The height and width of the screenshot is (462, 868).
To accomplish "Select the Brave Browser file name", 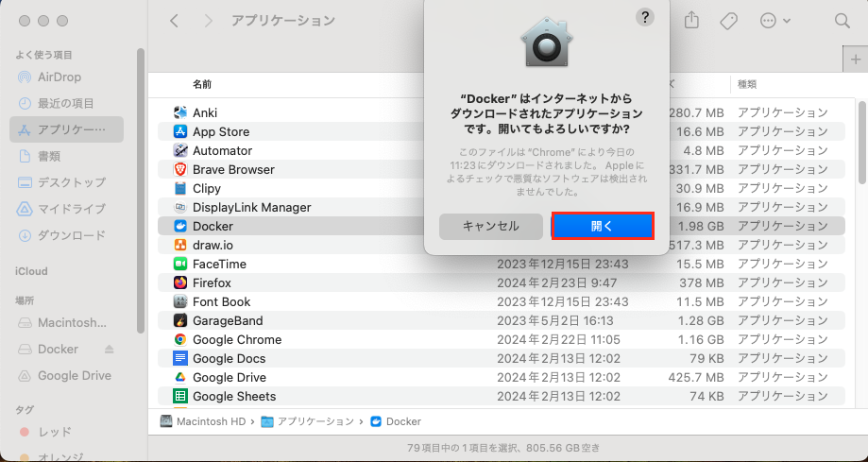I will coord(233,169).
